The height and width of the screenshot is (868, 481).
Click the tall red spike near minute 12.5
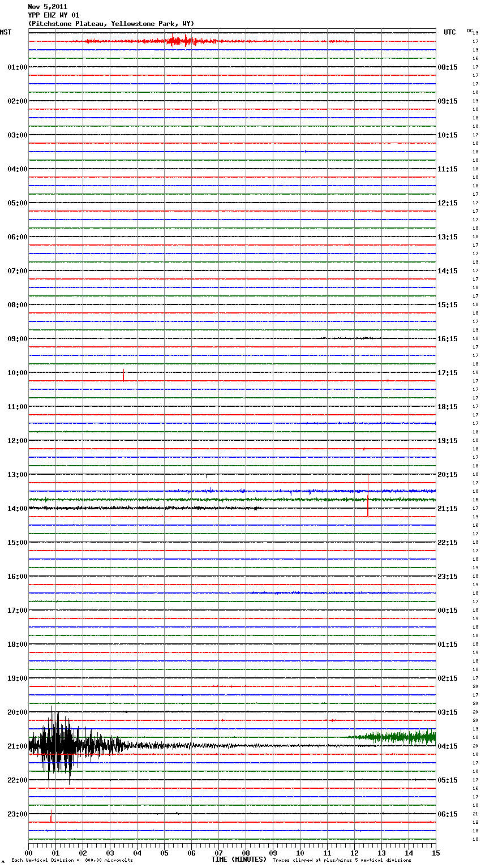tap(368, 495)
